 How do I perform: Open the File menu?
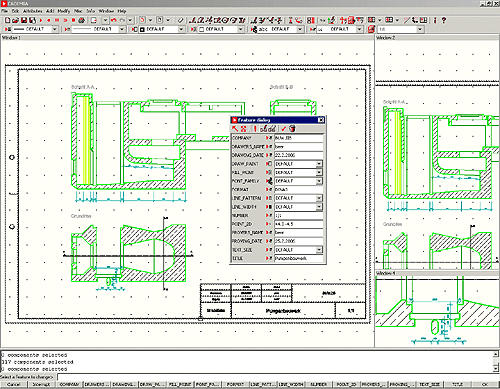[x=4, y=11]
